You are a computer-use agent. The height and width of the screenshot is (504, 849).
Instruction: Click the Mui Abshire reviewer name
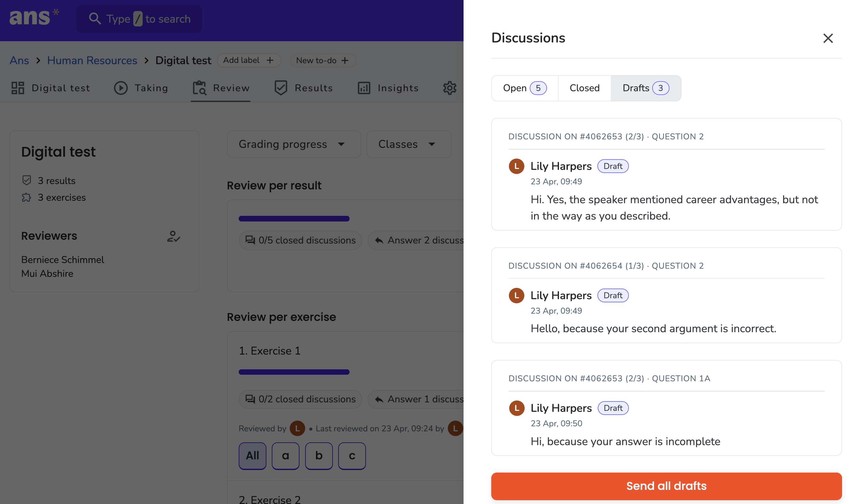[x=47, y=273]
